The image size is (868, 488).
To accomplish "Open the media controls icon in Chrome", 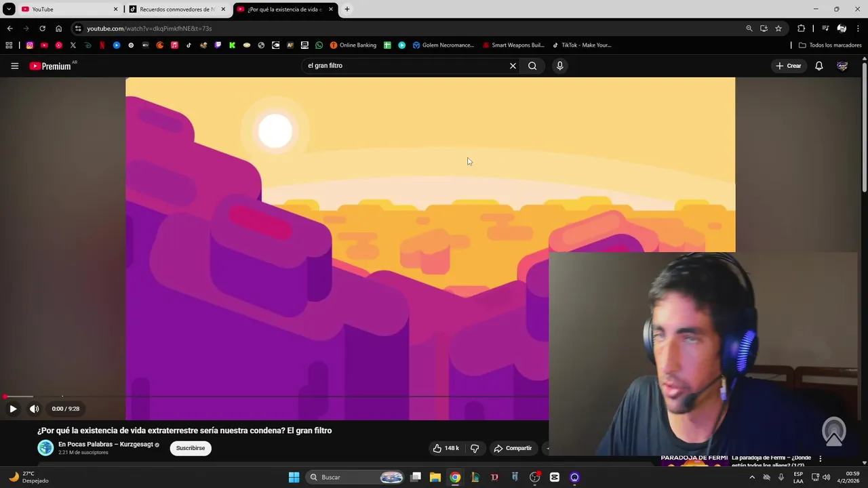I will (825, 28).
